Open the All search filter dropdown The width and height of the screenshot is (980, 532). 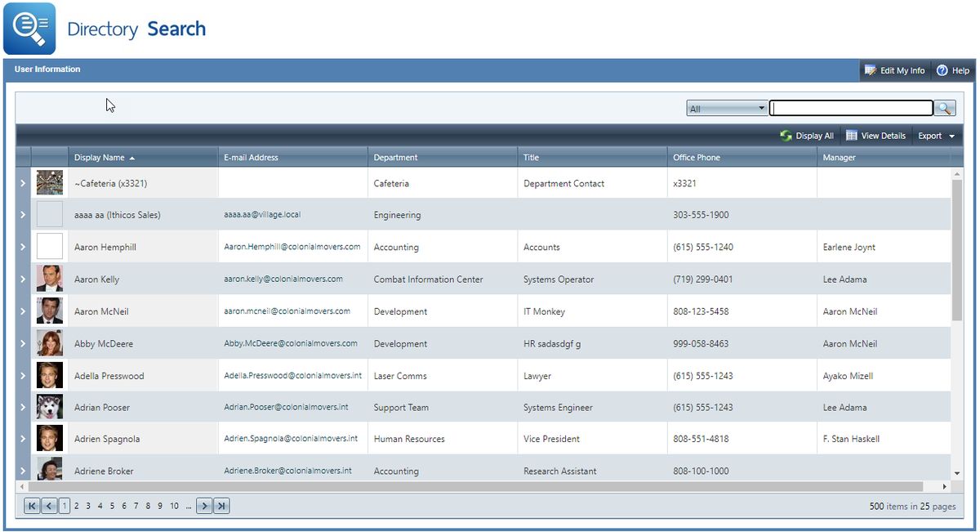(x=759, y=107)
